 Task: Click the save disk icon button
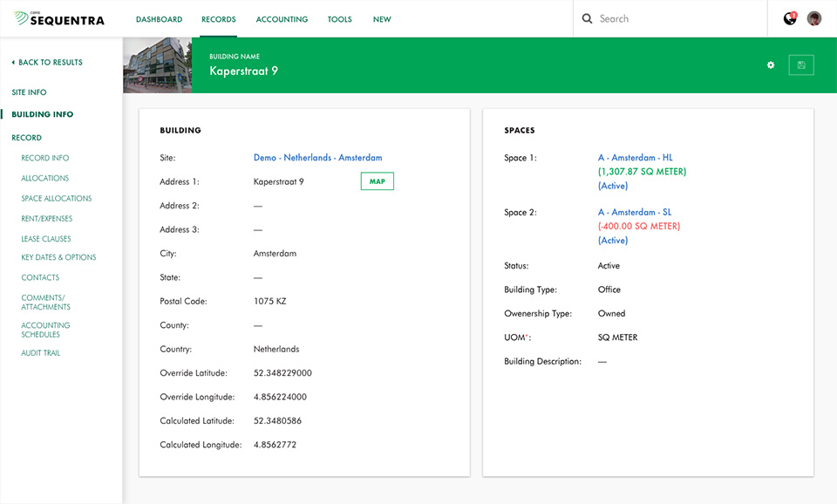(801, 65)
